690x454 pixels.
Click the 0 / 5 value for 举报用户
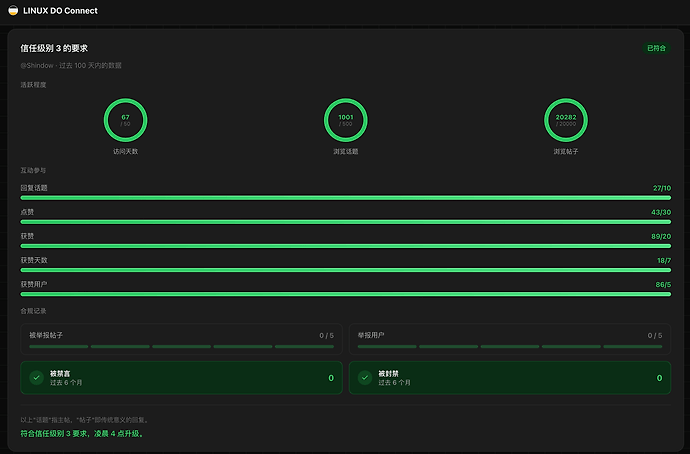(655, 336)
